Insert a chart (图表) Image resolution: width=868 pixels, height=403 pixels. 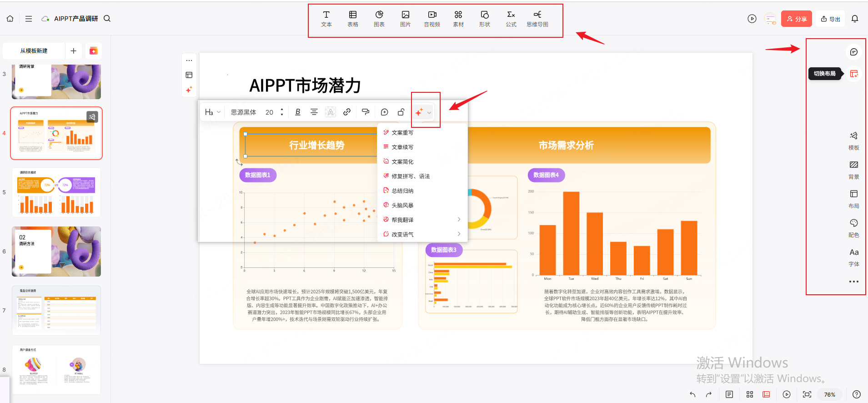(x=379, y=19)
